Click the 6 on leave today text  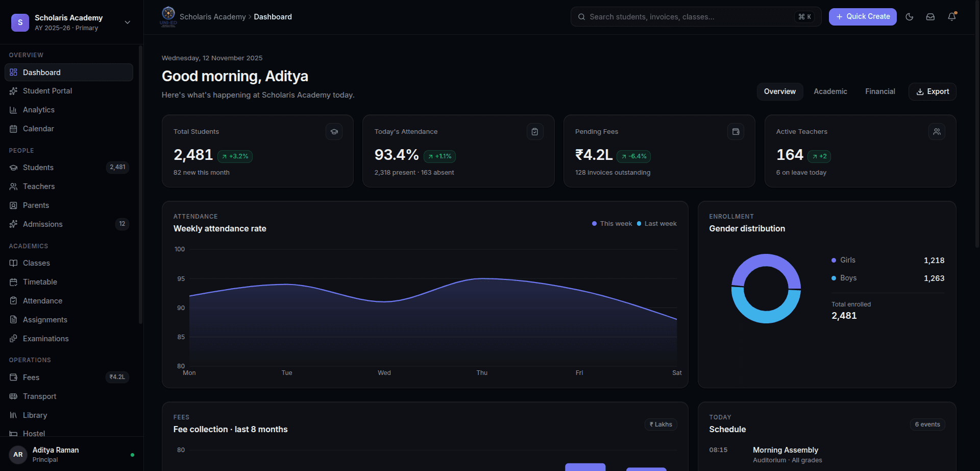[801, 173]
